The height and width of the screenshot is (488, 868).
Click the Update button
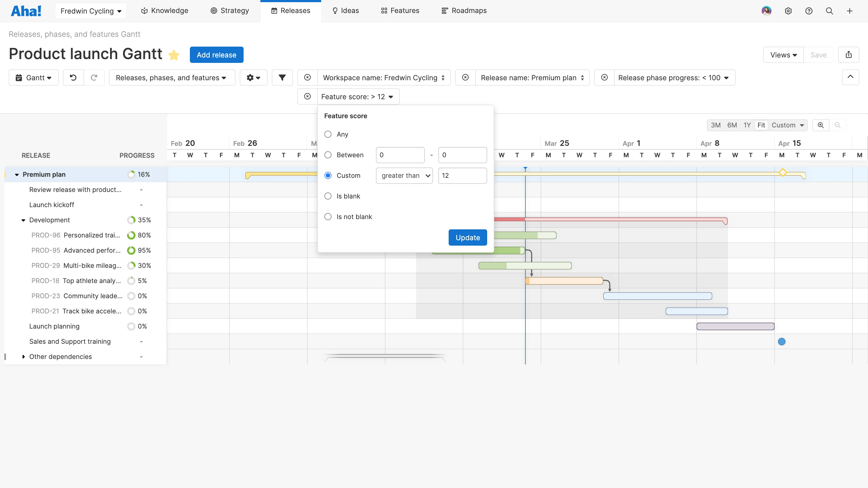coord(467,238)
